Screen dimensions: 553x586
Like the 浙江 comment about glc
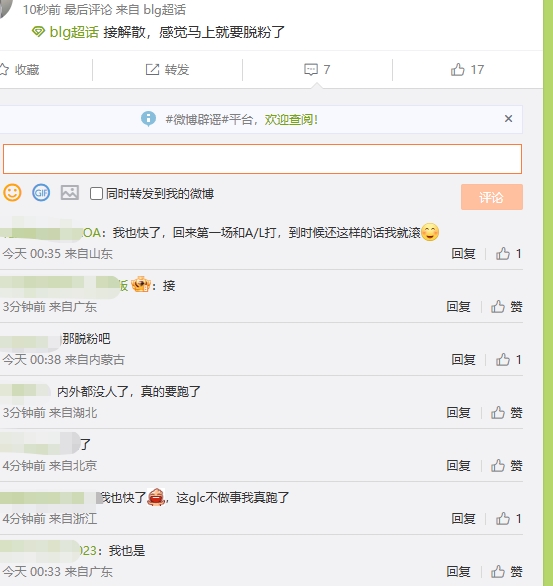(503, 518)
